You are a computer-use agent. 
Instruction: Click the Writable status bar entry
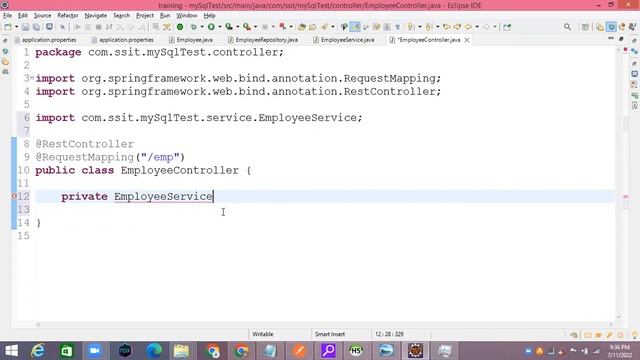(x=262, y=334)
